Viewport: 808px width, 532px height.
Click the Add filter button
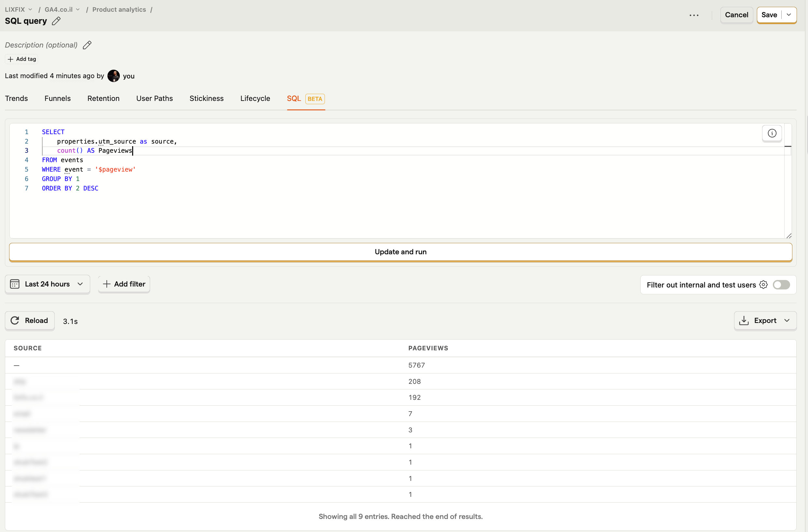pyautogui.click(x=124, y=284)
